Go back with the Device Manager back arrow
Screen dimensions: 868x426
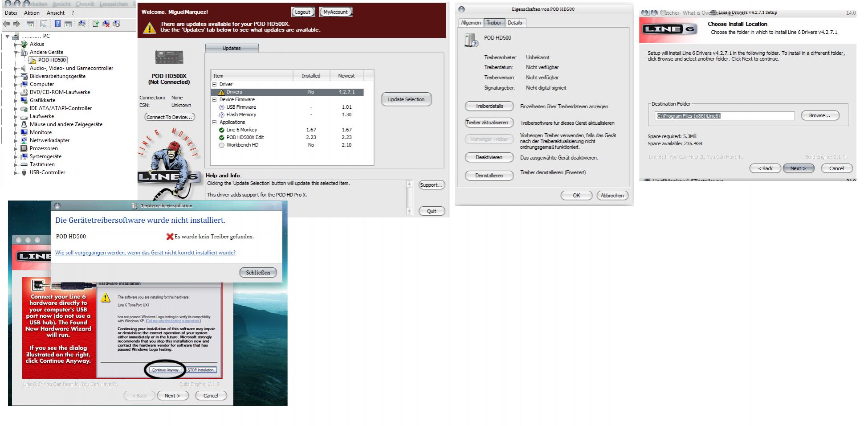7,24
